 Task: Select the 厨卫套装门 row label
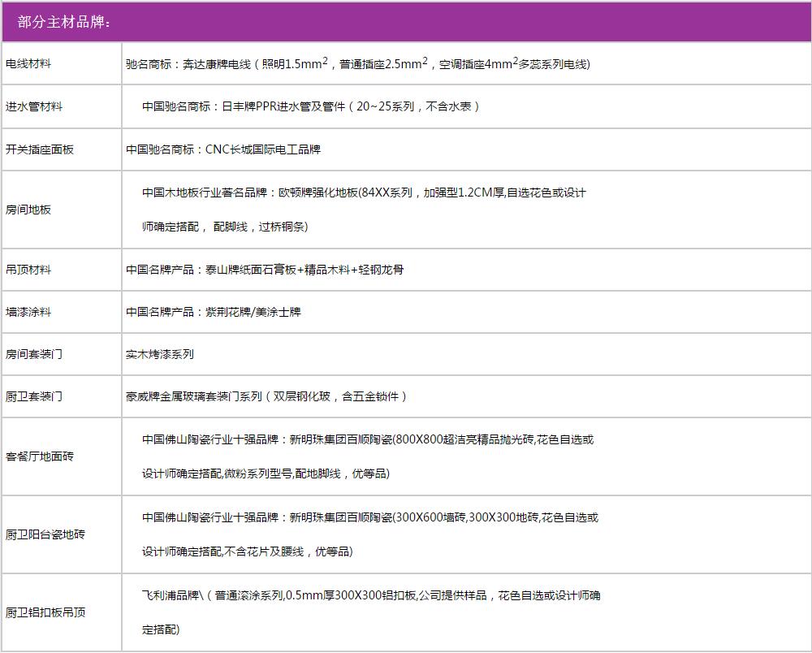[x=34, y=396]
